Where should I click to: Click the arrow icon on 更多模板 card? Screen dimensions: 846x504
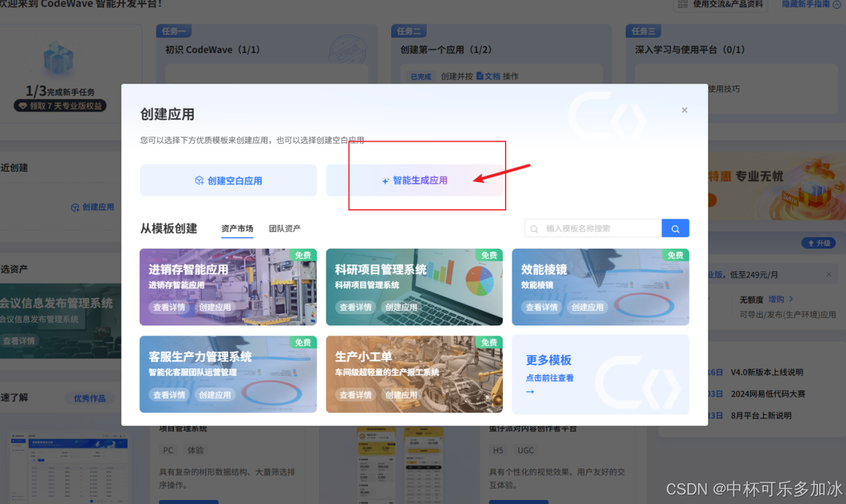(530, 392)
